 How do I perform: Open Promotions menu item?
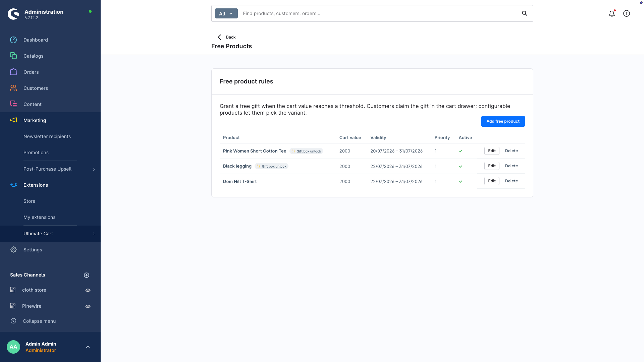point(36,153)
